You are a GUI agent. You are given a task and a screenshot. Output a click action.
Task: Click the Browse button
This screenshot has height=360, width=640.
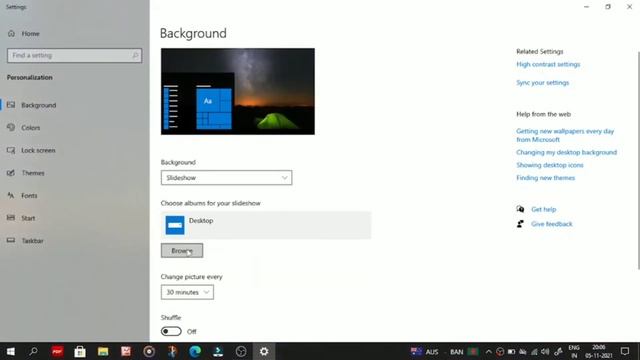pyautogui.click(x=182, y=251)
